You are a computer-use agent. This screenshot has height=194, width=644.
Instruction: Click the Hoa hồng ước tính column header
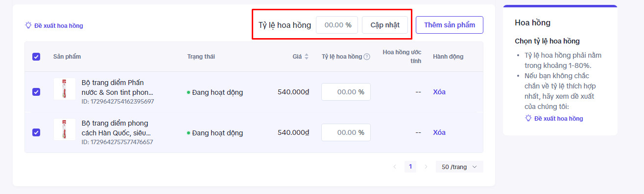point(402,57)
